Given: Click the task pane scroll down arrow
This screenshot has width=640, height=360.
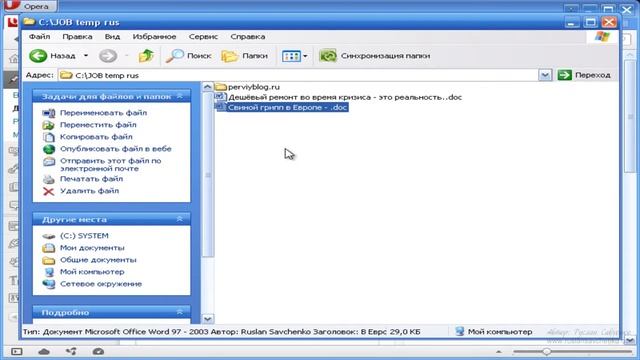Looking at the screenshot, I should [x=207, y=319].
